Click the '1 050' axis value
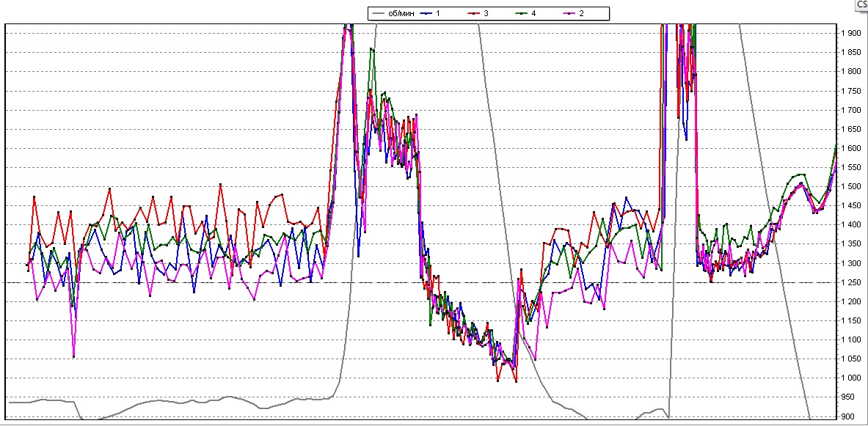Viewport: 868px width, 426px height. pyautogui.click(x=850, y=359)
